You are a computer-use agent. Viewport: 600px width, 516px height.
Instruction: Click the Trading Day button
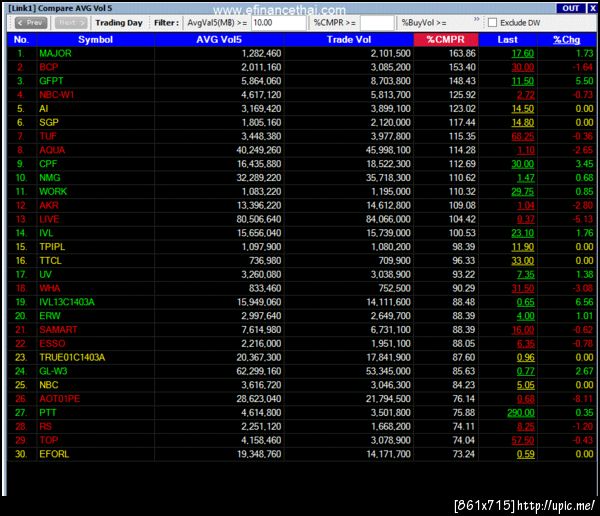pyautogui.click(x=119, y=23)
